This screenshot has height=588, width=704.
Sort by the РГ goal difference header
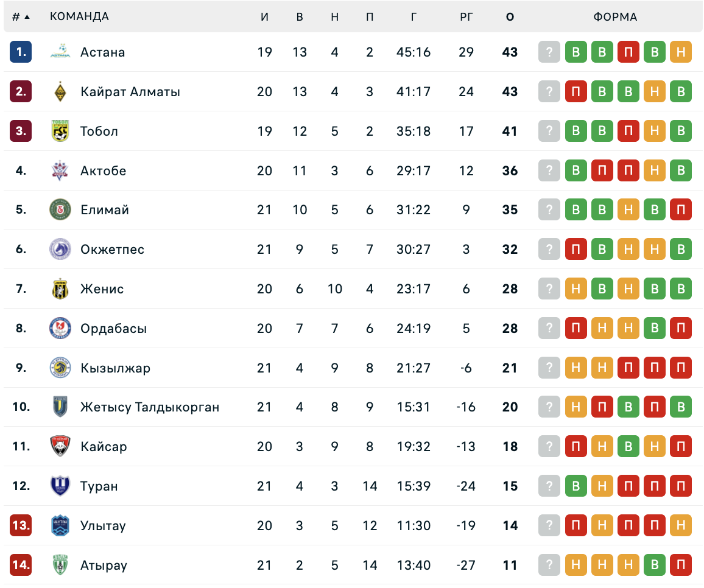point(466,16)
